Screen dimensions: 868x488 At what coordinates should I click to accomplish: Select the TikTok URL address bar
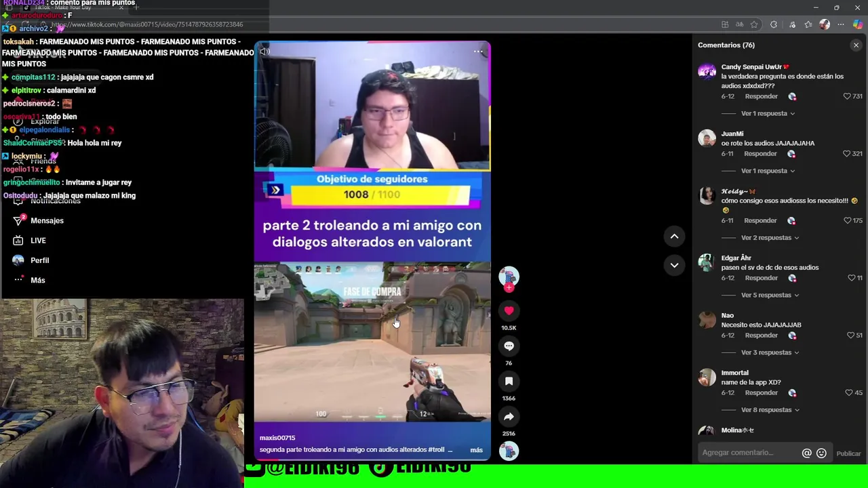(x=146, y=24)
